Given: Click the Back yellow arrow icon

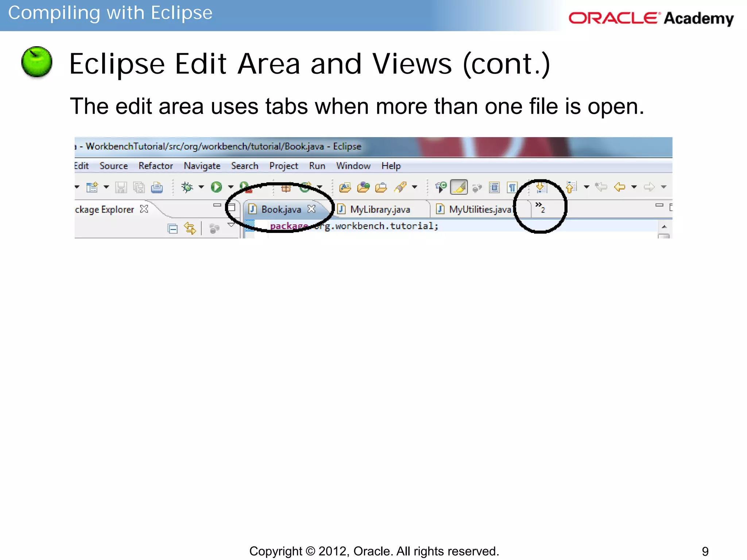Looking at the screenshot, I should (x=619, y=187).
